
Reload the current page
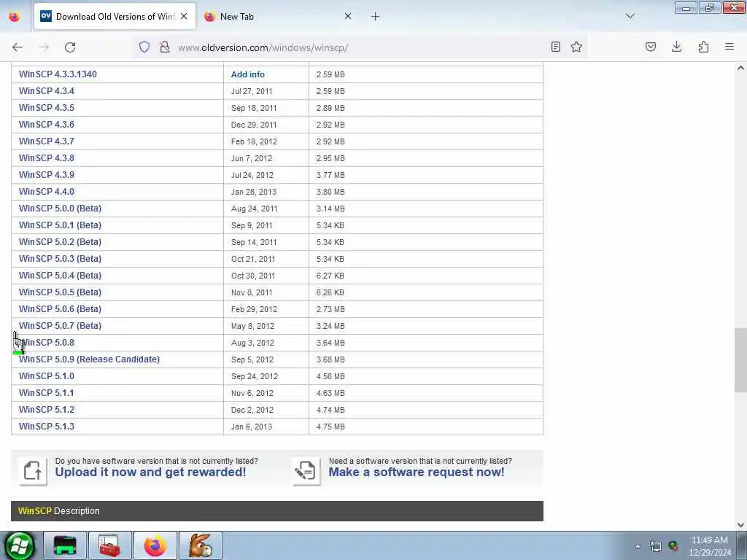[70, 47]
